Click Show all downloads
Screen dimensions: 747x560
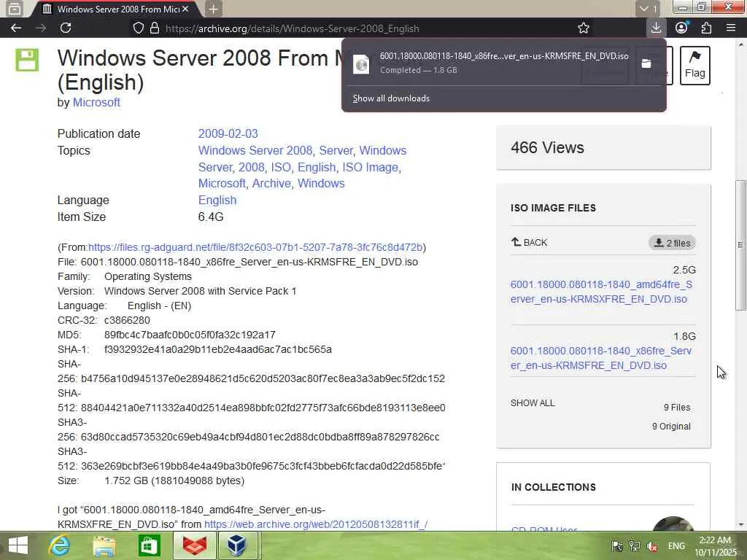pyautogui.click(x=391, y=98)
